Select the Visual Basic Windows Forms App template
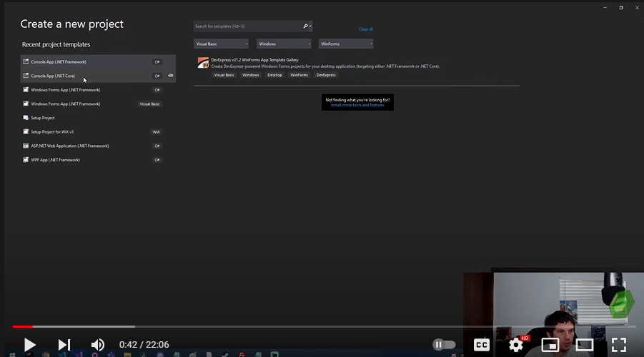Viewport: 644px width, 357px height. click(98, 104)
